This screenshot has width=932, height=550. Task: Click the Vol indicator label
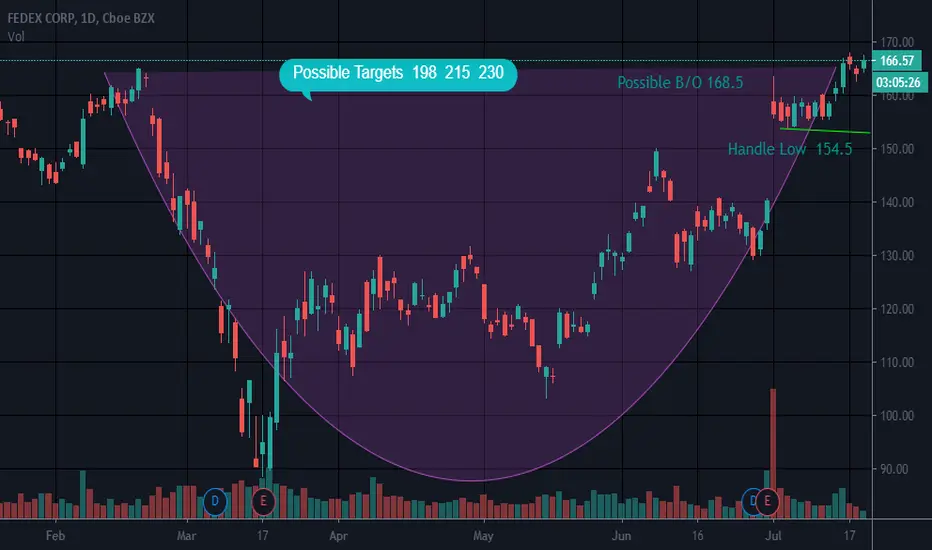pyautogui.click(x=16, y=36)
